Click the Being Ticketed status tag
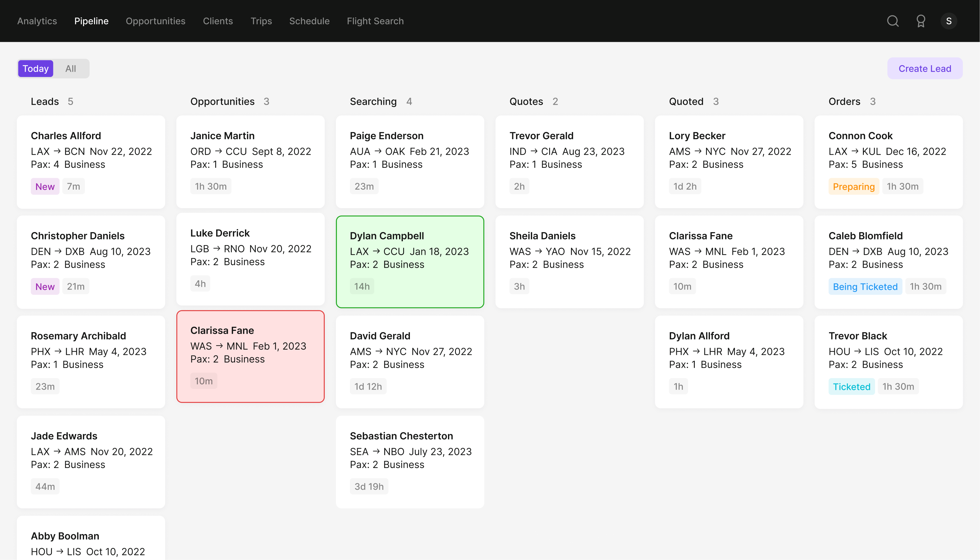 (x=865, y=287)
